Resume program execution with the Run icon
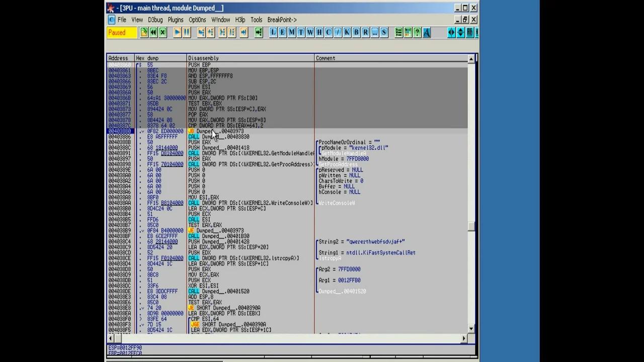 click(x=177, y=32)
